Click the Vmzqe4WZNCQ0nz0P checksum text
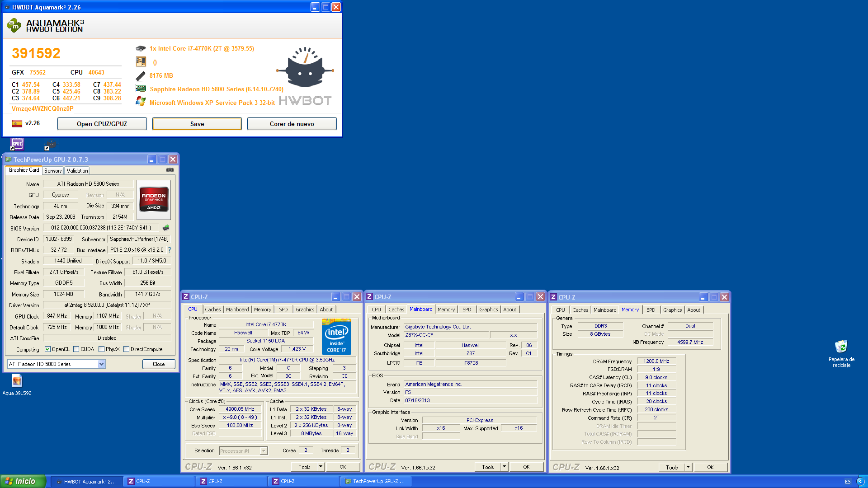This screenshot has height=488, width=868. tap(42, 109)
